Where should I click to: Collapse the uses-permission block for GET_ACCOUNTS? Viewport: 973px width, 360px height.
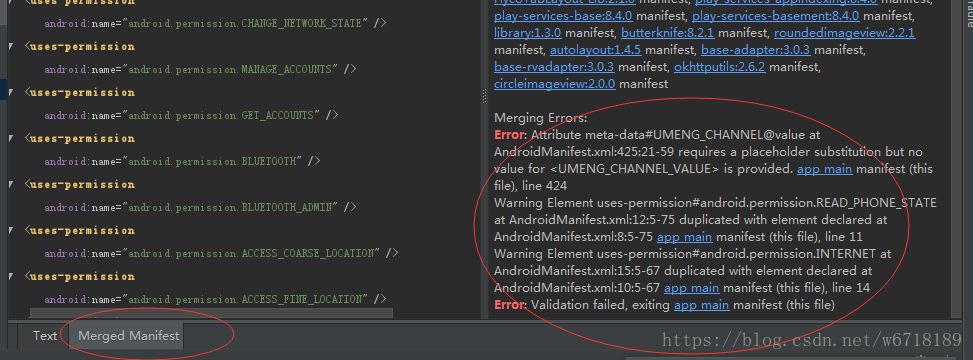coord(12,92)
